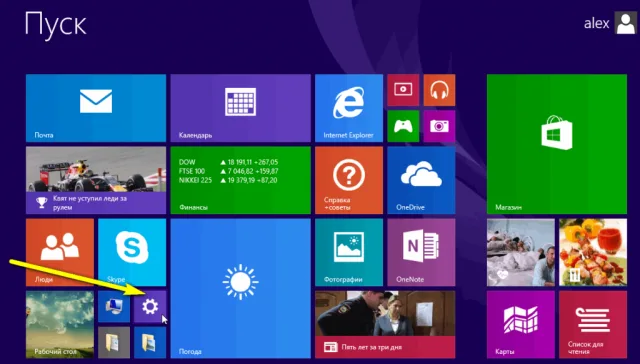Image resolution: width=640 pixels, height=364 pixels.
Task: Open the Карты maps tile
Action: click(x=521, y=324)
